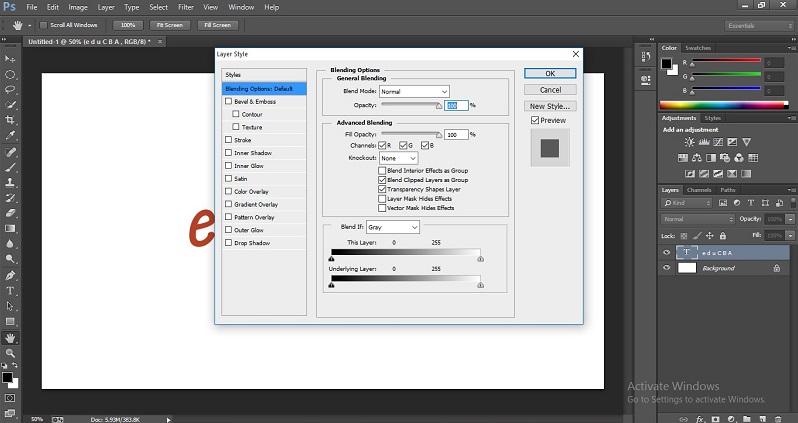The image size is (798, 423).
Task: Select the Brush tool
Action: [x=10, y=167]
